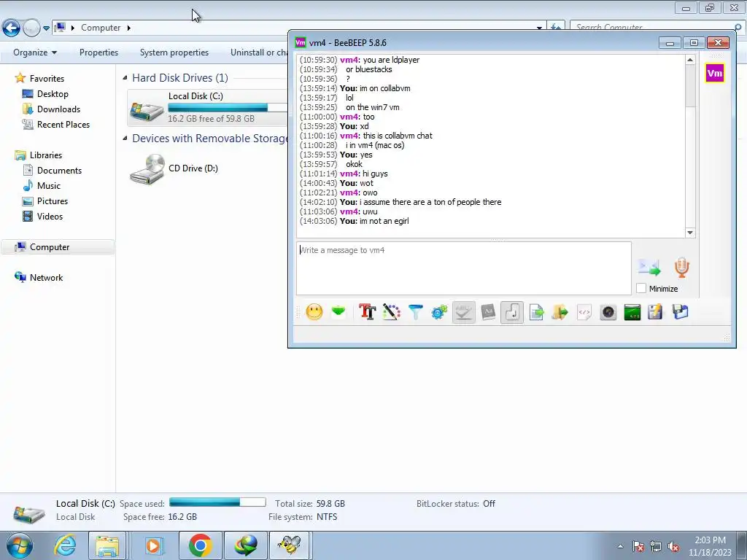The image size is (747, 560).
Task: Open Internet Download Manager taskbar icon
Action: click(x=245, y=545)
